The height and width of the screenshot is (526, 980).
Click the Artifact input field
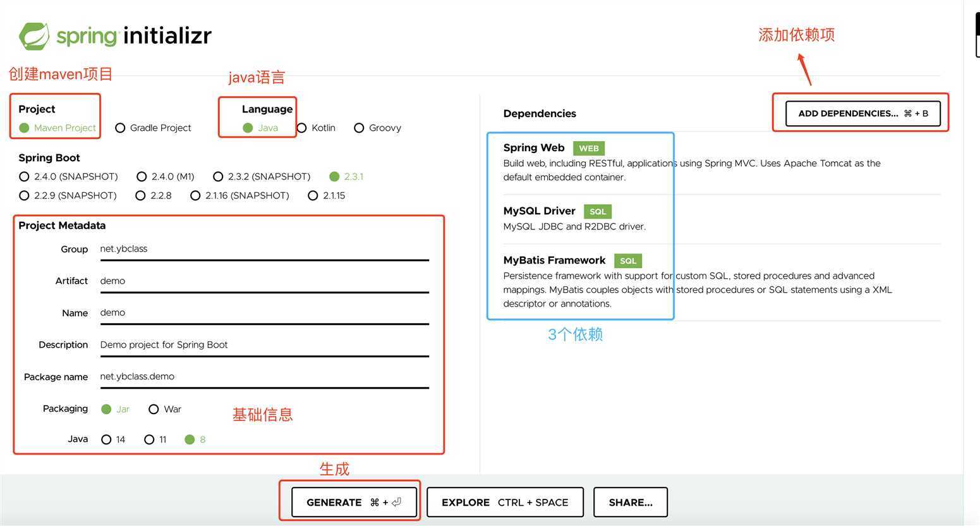pyautogui.click(x=264, y=281)
